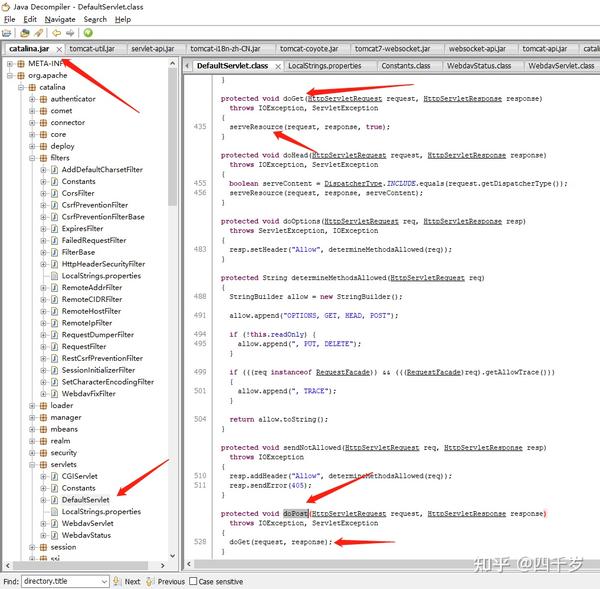Open the Search menu
This screenshot has height=589, width=600.
(95, 20)
